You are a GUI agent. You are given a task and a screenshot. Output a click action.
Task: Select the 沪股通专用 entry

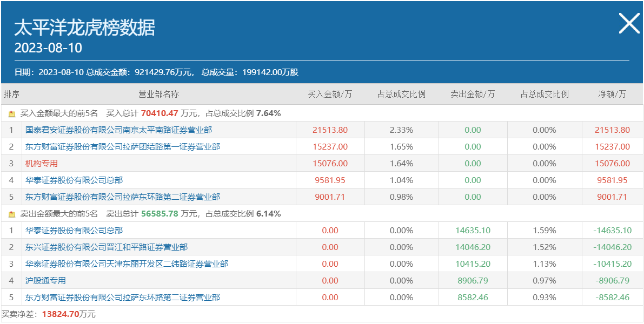[45, 281]
